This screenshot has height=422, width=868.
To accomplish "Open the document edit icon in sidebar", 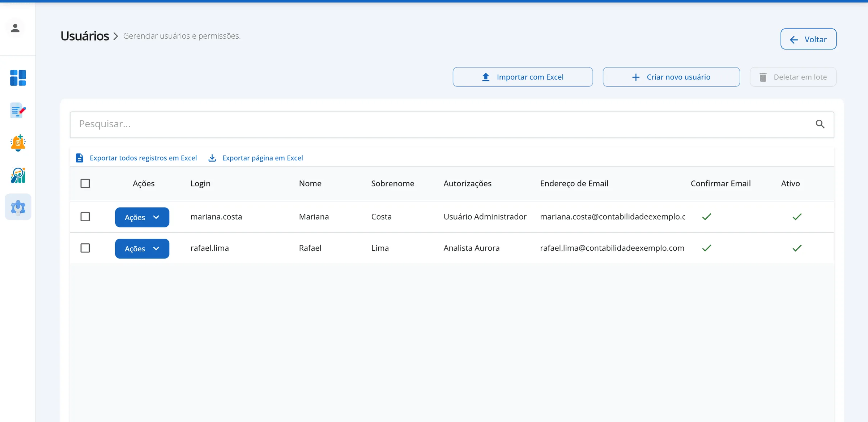I will pos(18,111).
